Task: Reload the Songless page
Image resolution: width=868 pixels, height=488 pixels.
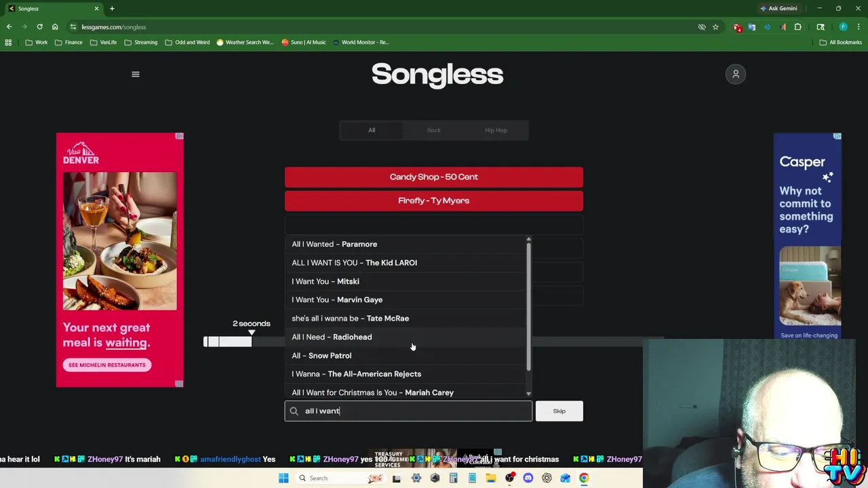Action: tap(39, 27)
